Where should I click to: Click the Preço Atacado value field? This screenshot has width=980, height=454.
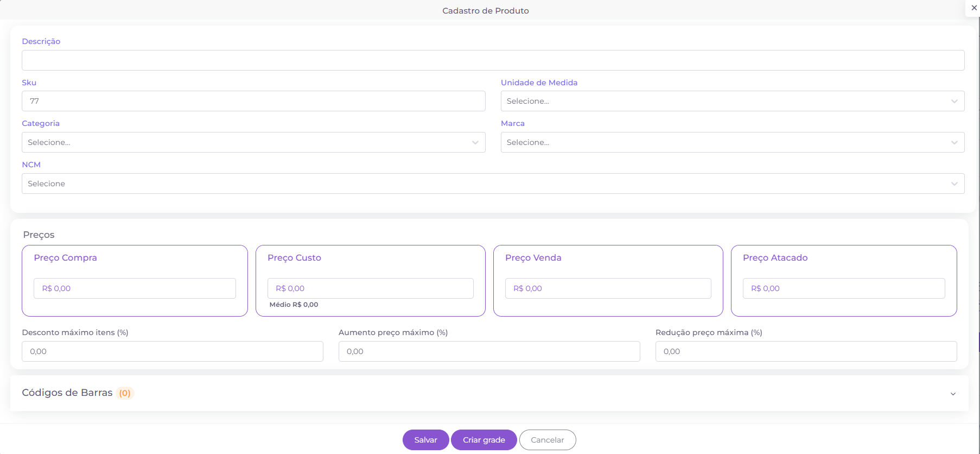click(x=844, y=288)
